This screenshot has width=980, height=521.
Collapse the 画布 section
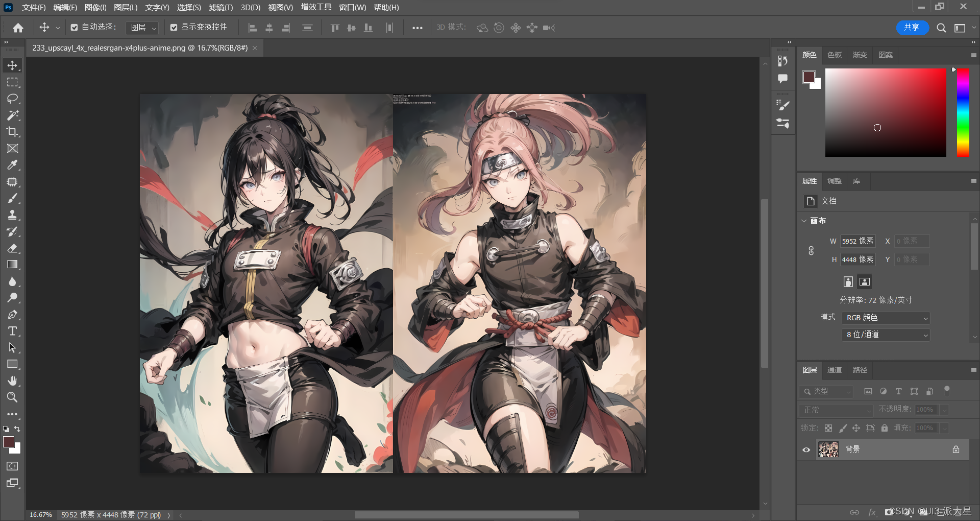804,221
